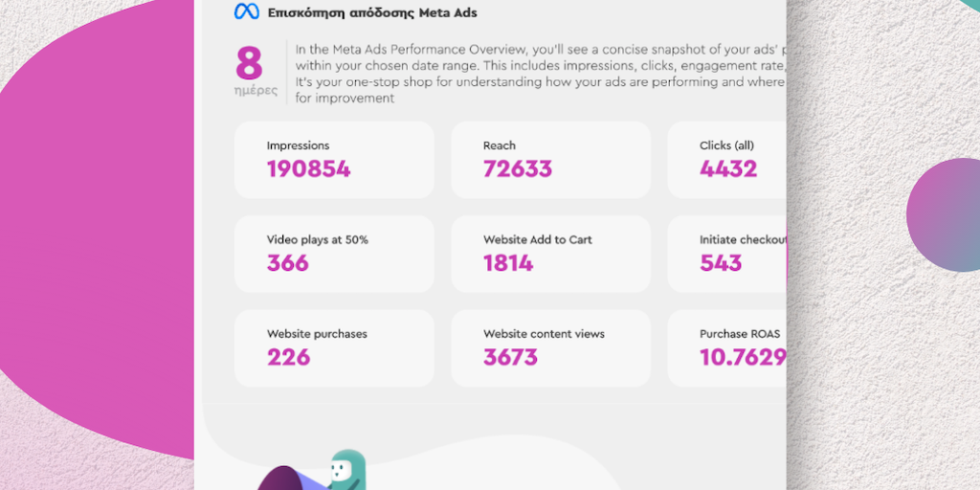Viewport: 980px width, 490px height.
Task: Open the Initiate checkout metric card
Action: coord(727,254)
